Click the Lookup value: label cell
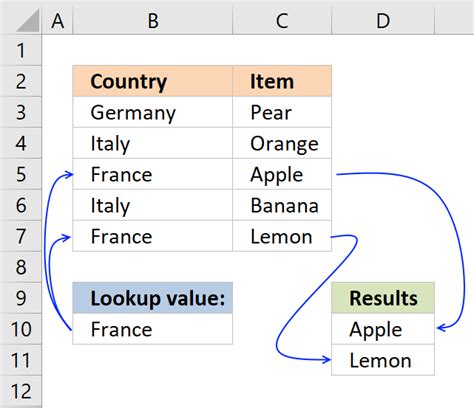Viewport: 474px width, 408px height. [153, 298]
